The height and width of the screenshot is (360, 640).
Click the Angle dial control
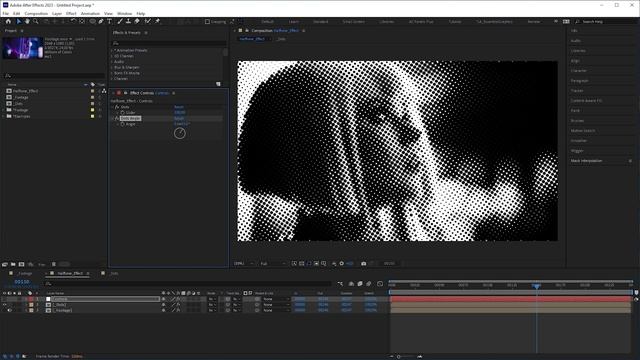pyautogui.click(x=180, y=133)
